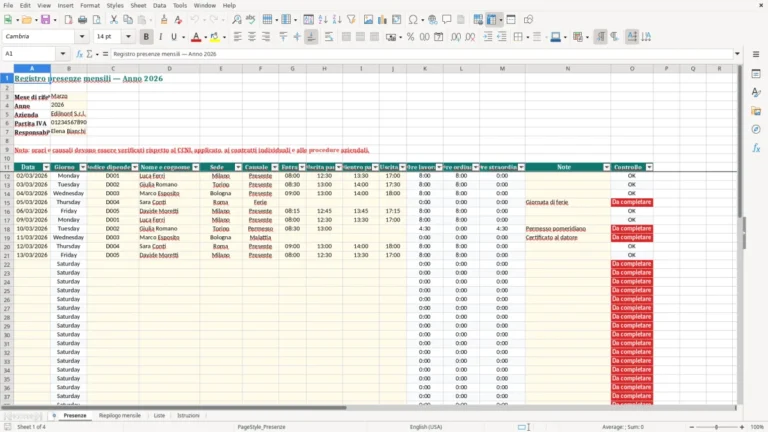Switch to the Istruzioni sheet tab
Image resolution: width=768 pixels, height=432 pixels.
coord(188,415)
